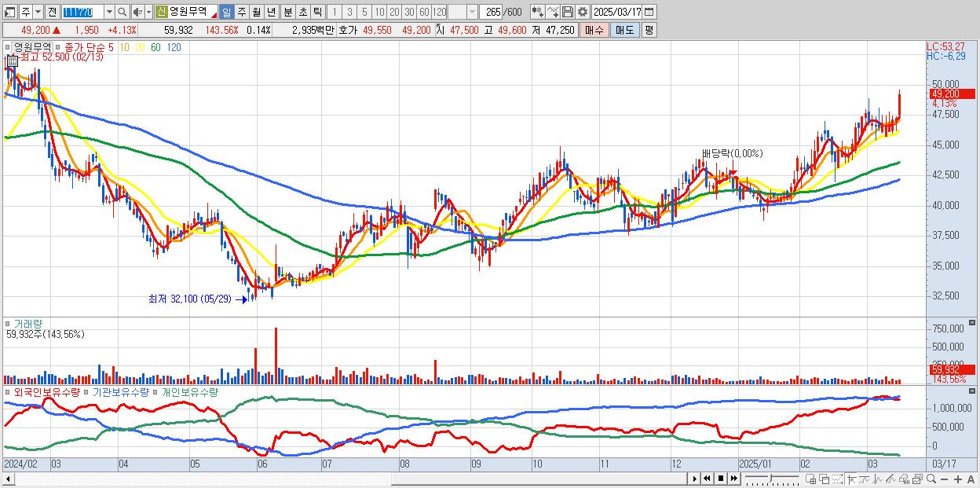This screenshot has width=980, height=488.
Task: Select the 월 monthly chart period
Action: (256, 13)
